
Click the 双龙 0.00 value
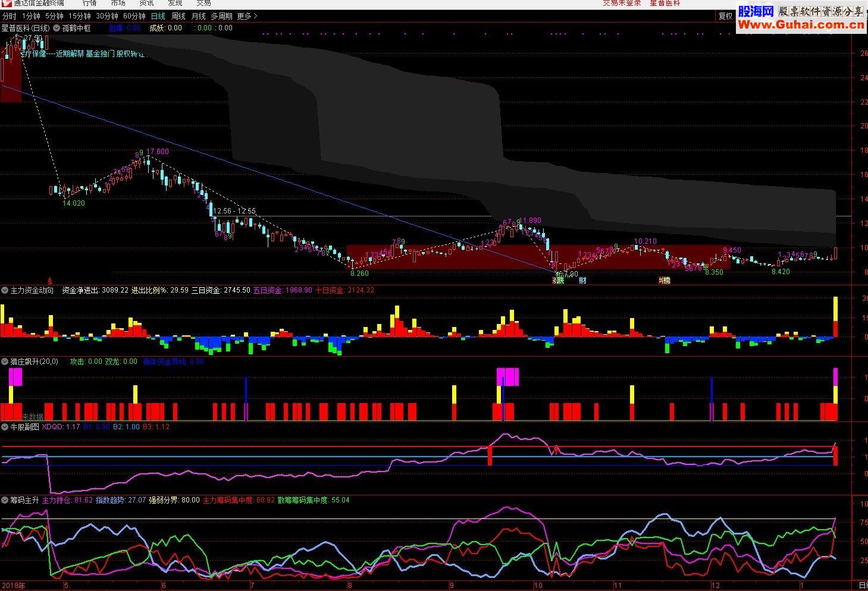(x=121, y=361)
